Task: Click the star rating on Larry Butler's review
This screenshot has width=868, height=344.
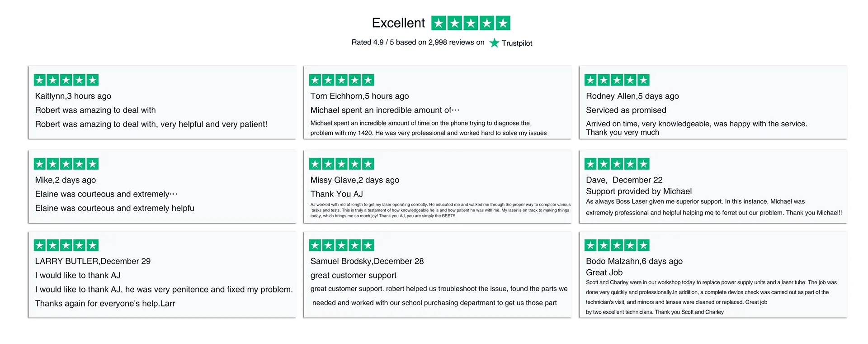Action: click(66, 245)
